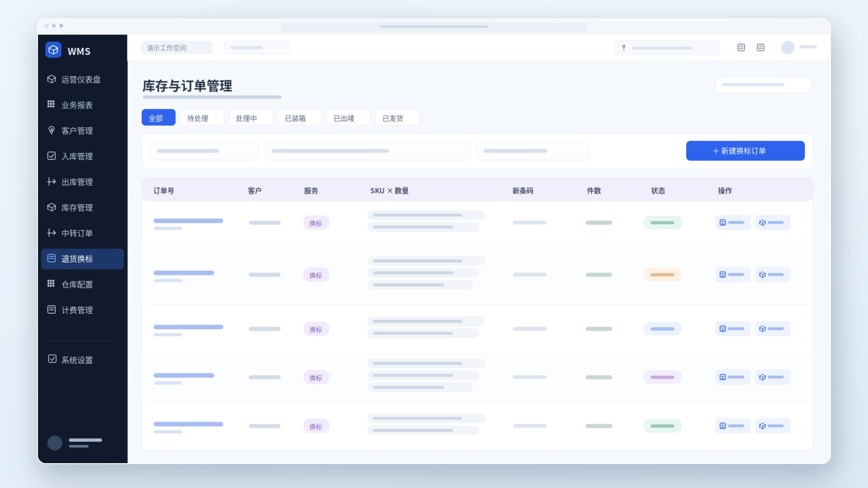The width and height of the screenshot is (868, 488).
Task: Click the WMS cube logo icon
Action: 53,50
